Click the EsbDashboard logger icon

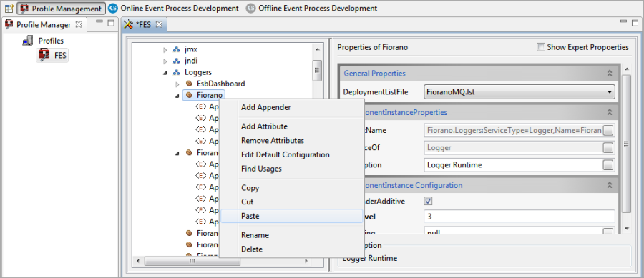click(189, 84)
